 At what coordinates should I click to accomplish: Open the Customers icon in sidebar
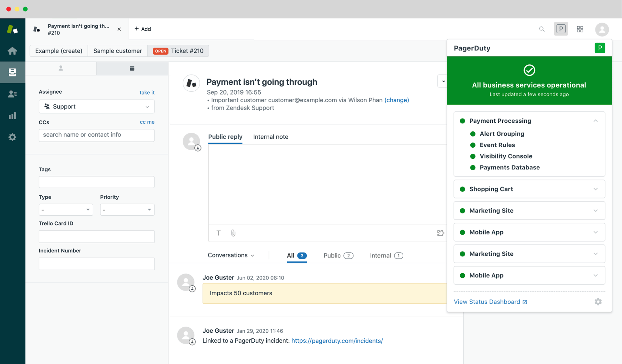point(12,94)
